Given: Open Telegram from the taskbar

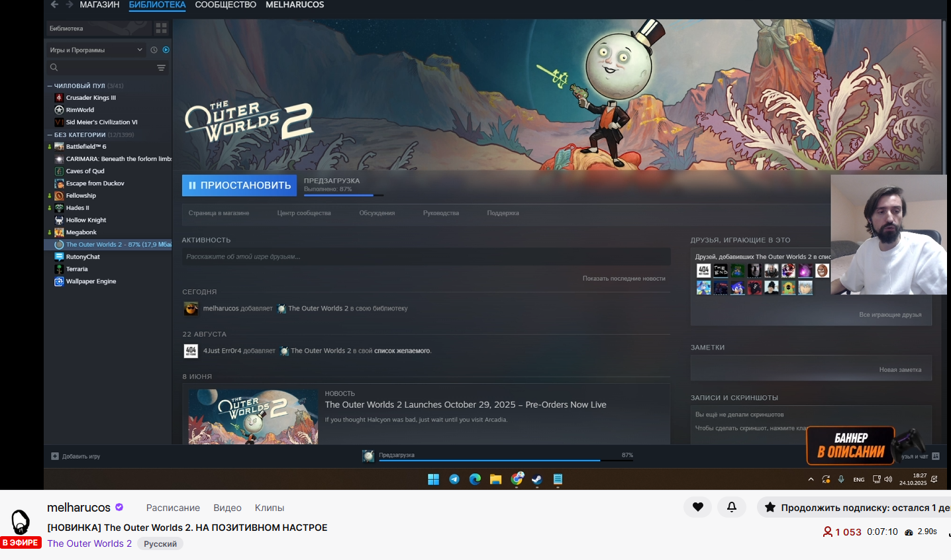Looking at the screenshot, I should (x=454, y=479).
